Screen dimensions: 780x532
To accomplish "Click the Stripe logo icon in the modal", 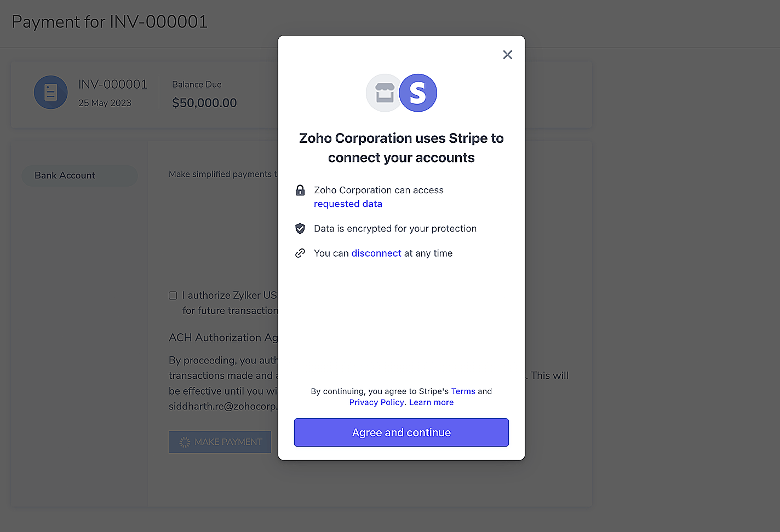I will coord(418,93).
